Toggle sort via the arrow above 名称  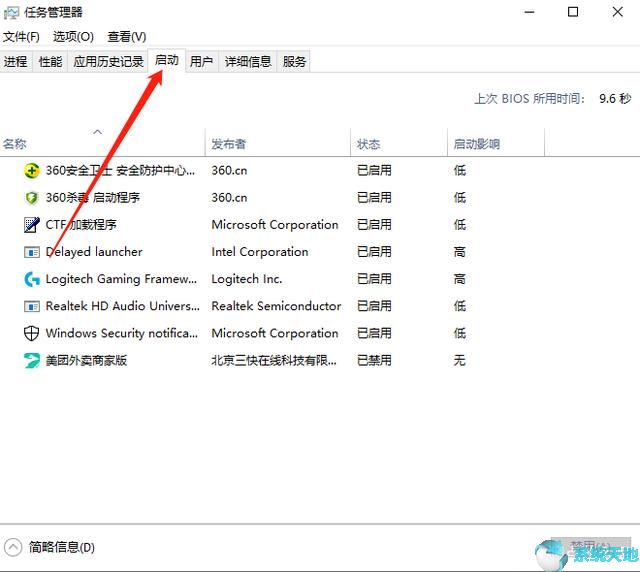coord(98,132)
